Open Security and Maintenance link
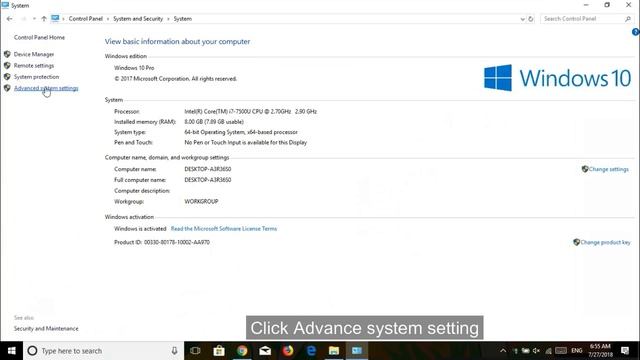The width and height of the screenshot is (640, 360). 46,329
